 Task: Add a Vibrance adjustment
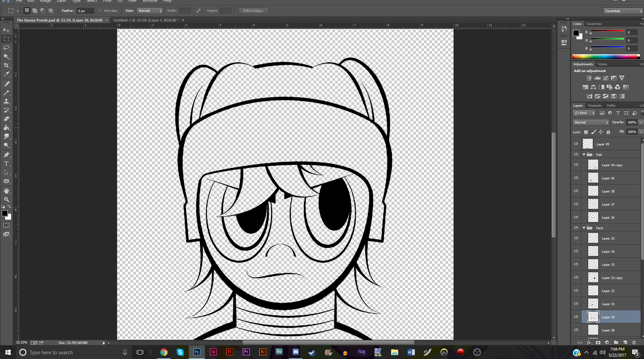(622, 78)
